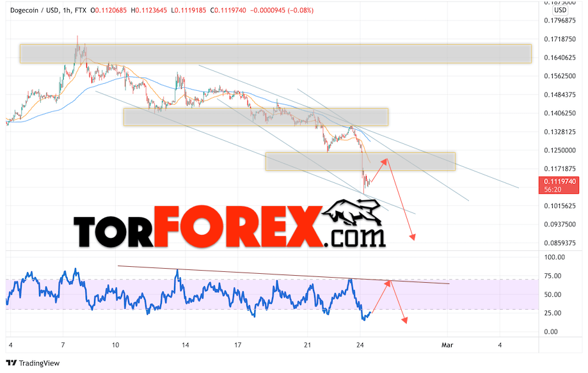588x373 pixels.
Task: Click the Dogecoin / USD symbol title
Action: coord(34,10)
